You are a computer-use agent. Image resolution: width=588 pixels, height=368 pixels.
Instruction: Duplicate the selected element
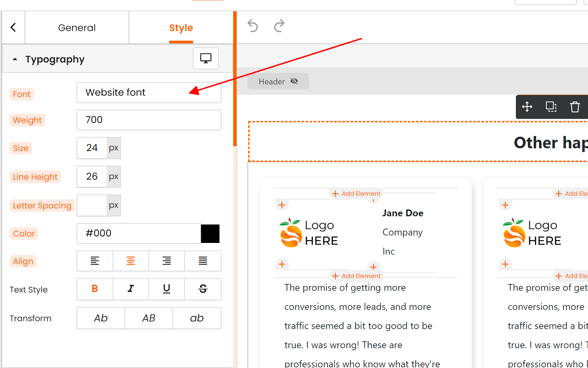[x=551, y=107]
